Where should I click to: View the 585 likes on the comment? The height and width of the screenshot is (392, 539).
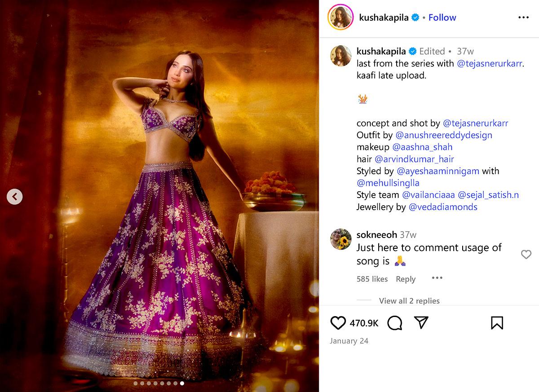coord(372,279)
